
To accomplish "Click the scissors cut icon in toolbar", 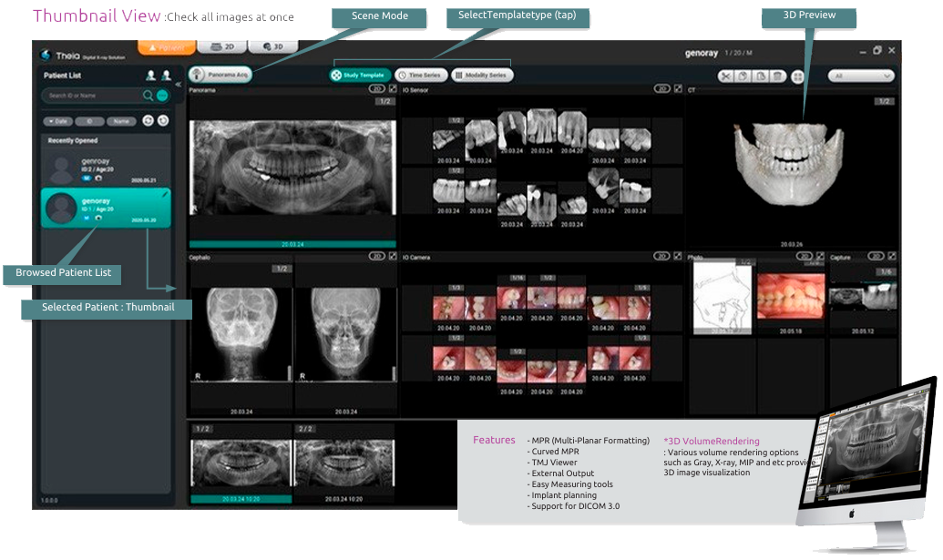I will pyautogui.click(x=728, y=77).
